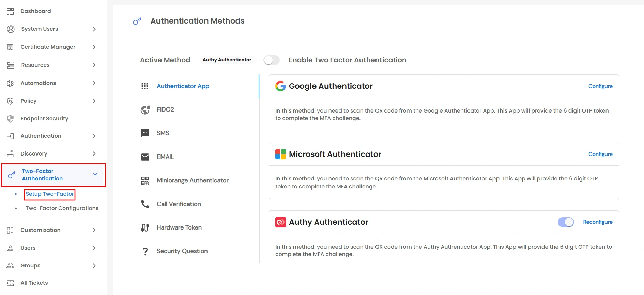The width and height of the screenshot is (644, 295).
Task: Click the Call Verification phone icon
Action: (x=145, y=204)
